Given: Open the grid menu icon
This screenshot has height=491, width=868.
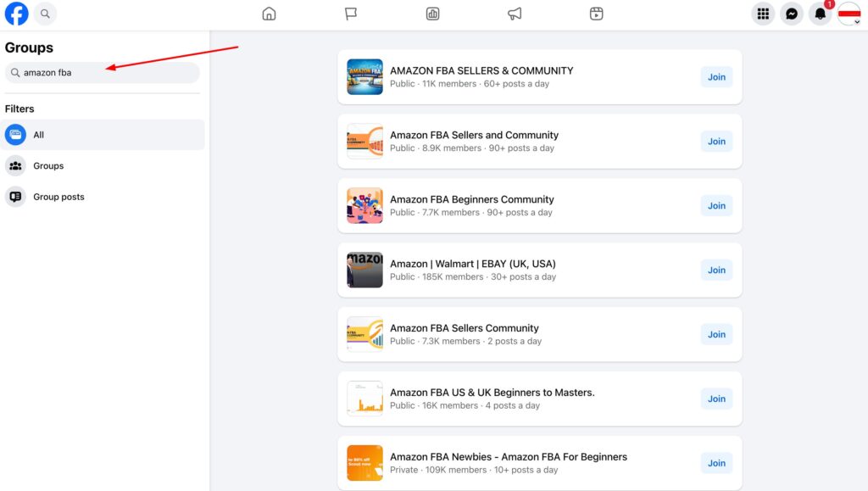Looking at the screenshot, I should point(763,14).
